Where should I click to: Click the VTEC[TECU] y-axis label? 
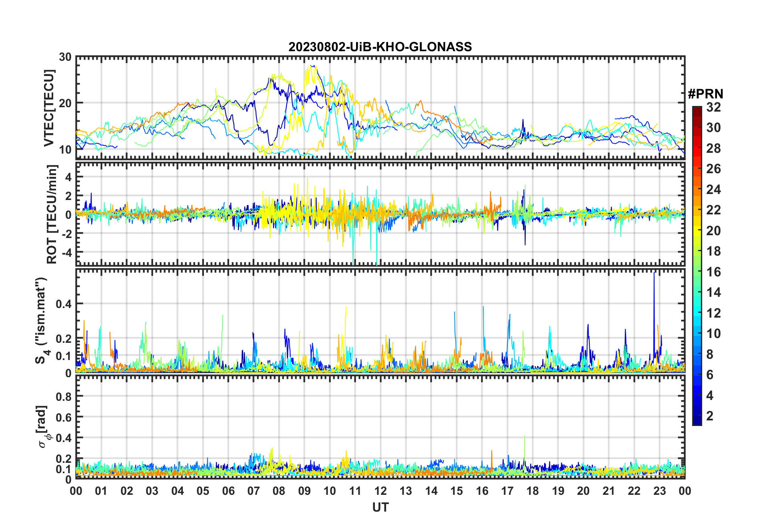point(49,108)
